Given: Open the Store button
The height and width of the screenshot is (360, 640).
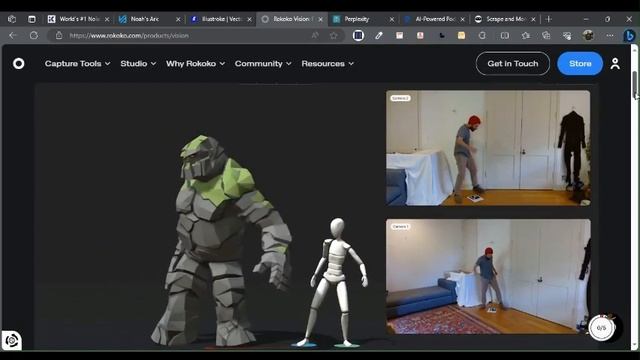Looking at the screenshot, I should (x=580, y=64).
